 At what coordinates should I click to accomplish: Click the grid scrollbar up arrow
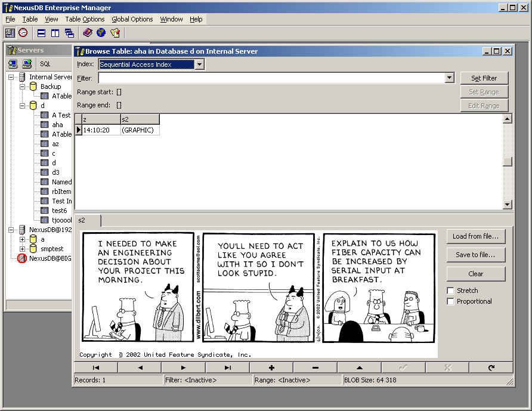(x=507, y=119)
